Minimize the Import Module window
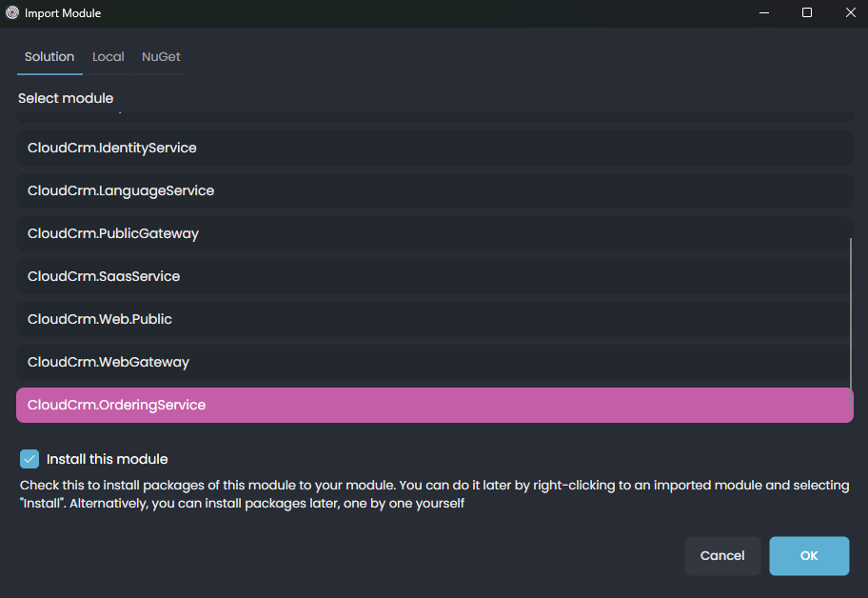 [x=763, y=12]
